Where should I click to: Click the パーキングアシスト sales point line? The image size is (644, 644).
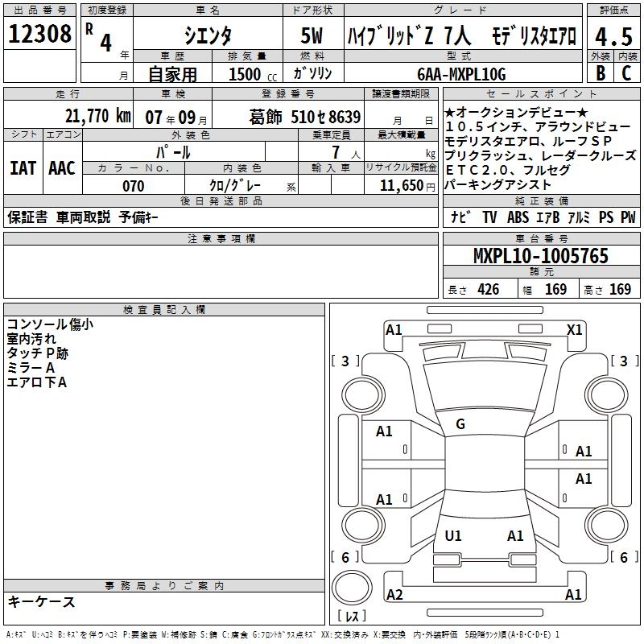pos(497,185)
